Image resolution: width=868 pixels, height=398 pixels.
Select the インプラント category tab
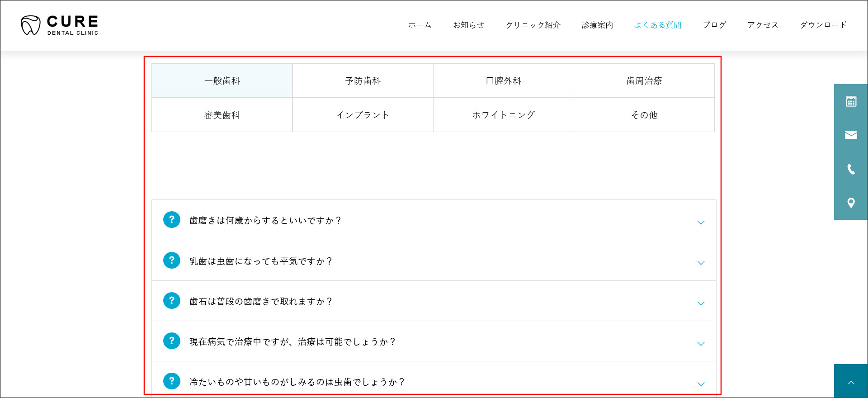(x=363, y=115)
